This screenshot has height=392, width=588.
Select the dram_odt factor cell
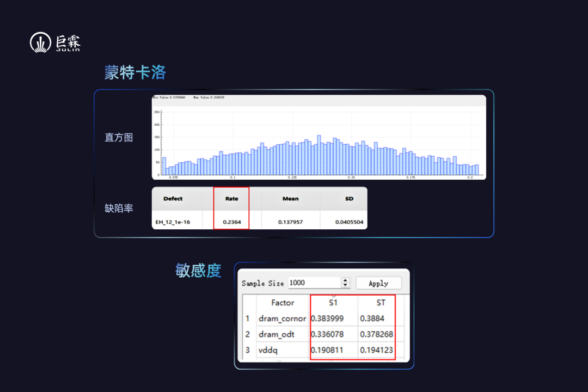pyautogui.click(x=283, y=334)
